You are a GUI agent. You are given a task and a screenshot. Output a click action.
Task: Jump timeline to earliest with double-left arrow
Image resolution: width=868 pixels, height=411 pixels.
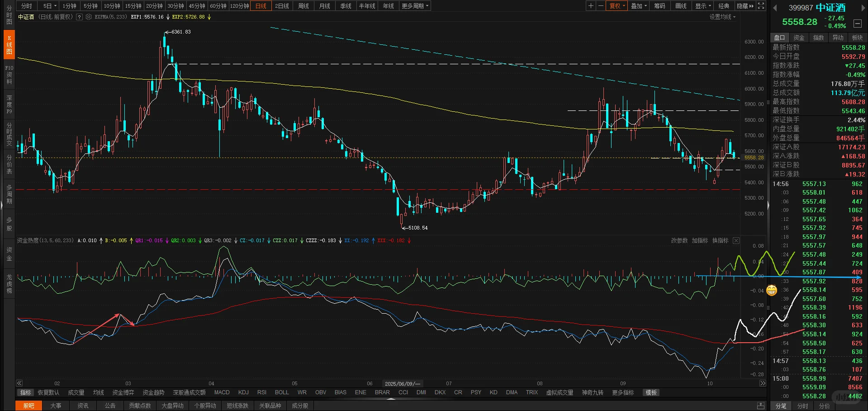pos(19,383)
